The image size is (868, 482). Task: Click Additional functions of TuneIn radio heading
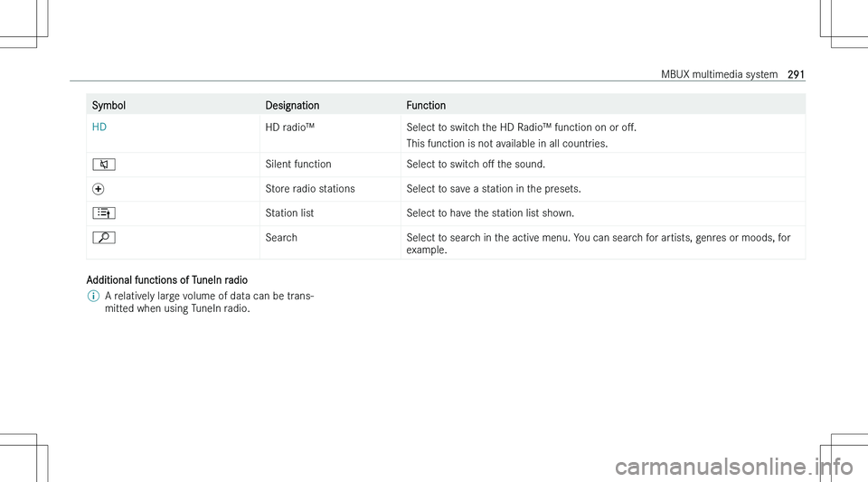click(x=167, y=280)
